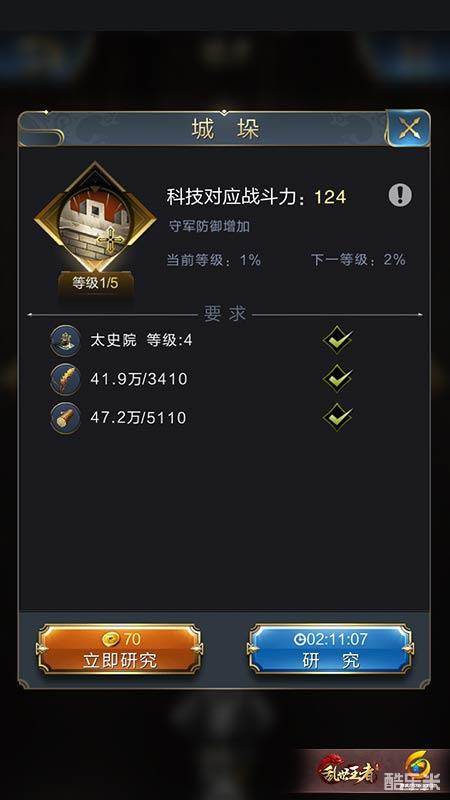Screen dimensions: 450x800
Task: Click the blue 研究 research button
Action: pyautogui.click(x=330, y=650)
